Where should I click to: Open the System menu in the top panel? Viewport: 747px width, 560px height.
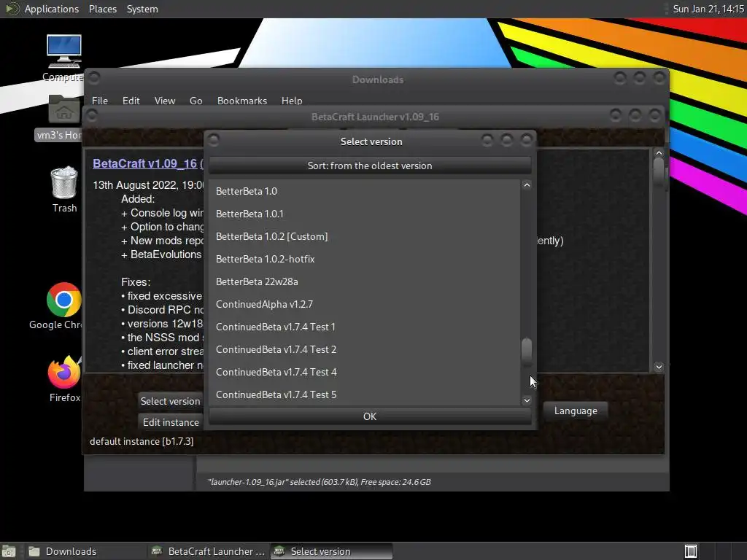point(142,9)
